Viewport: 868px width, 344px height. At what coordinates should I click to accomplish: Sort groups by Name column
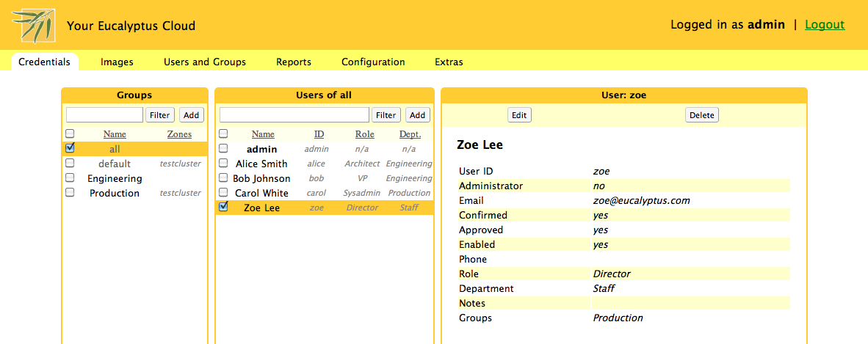tap(115, 133)
